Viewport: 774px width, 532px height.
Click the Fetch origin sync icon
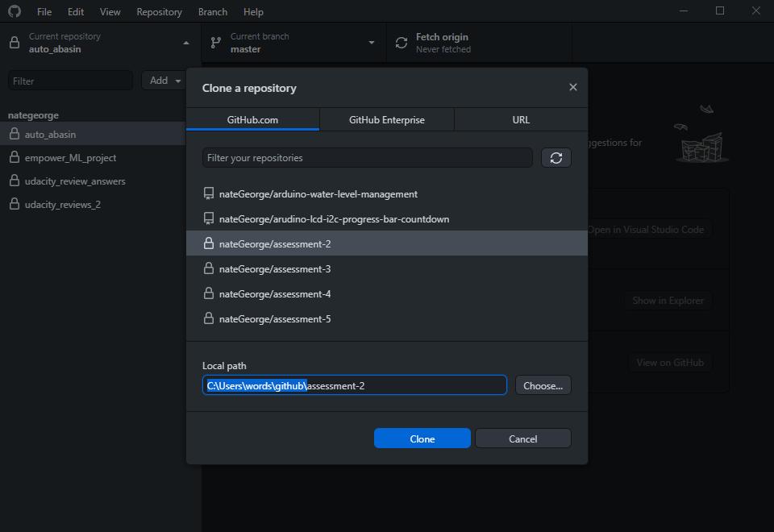[x=401, y=42]
